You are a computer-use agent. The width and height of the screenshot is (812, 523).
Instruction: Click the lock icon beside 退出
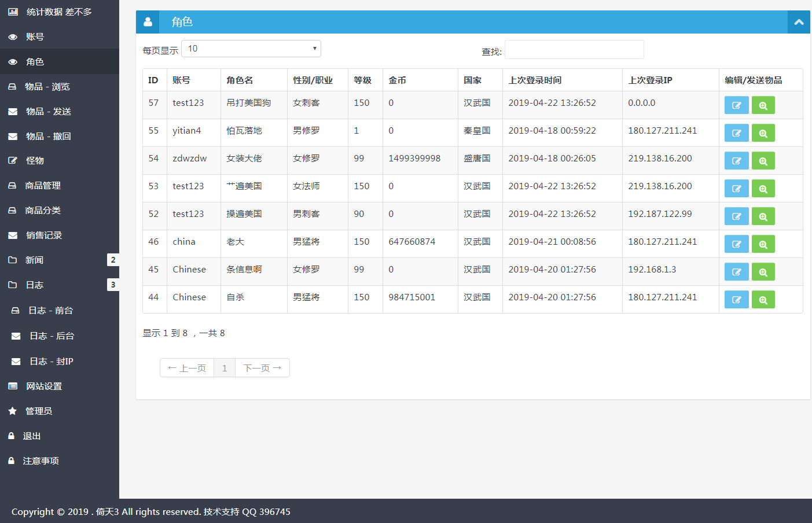[x=11, y=436]
